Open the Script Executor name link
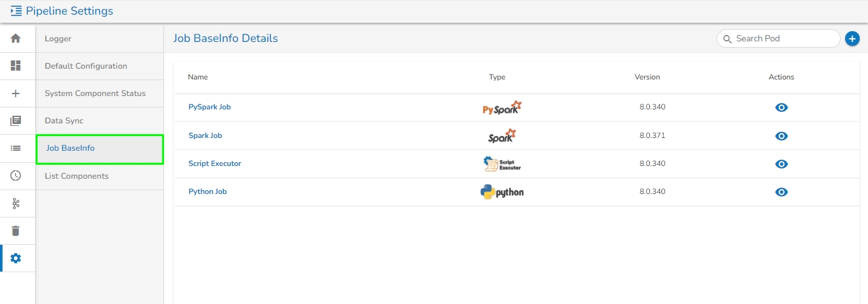Image resolution: width=868 pixels, height=304 pixels. (x=214, y=163)
